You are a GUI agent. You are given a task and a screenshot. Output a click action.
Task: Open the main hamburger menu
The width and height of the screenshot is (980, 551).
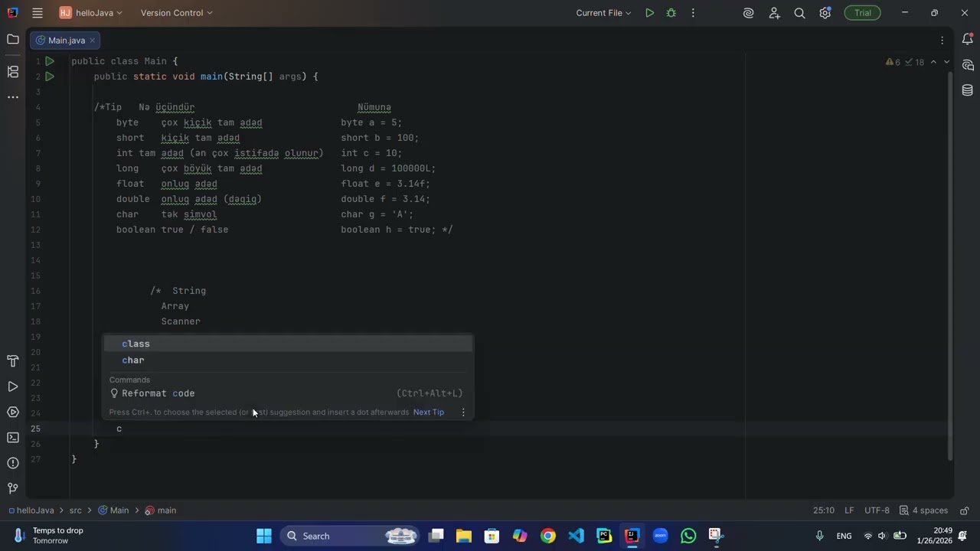click(x=38, y=13)
